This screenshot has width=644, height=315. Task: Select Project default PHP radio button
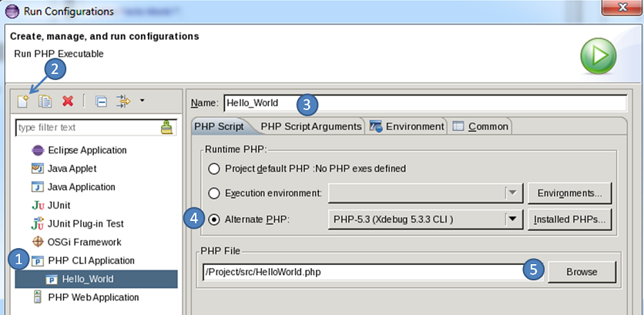214,169
